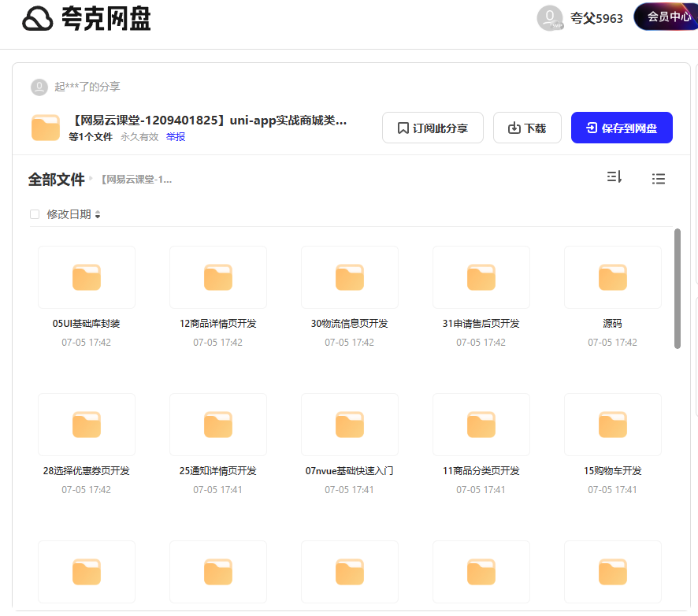
Task: Click the 07nvue基础快速入门 folder name
Action: [x=350, y=471]
